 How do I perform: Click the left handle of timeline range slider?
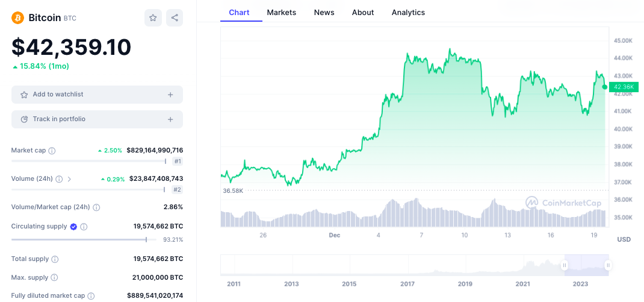click(x=565, y=265)
